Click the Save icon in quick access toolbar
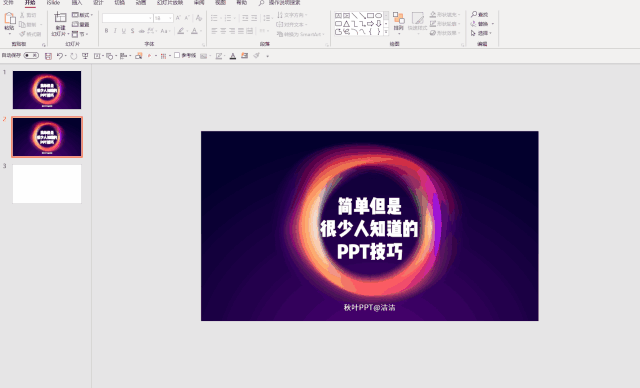 click(x=48, y=56)
